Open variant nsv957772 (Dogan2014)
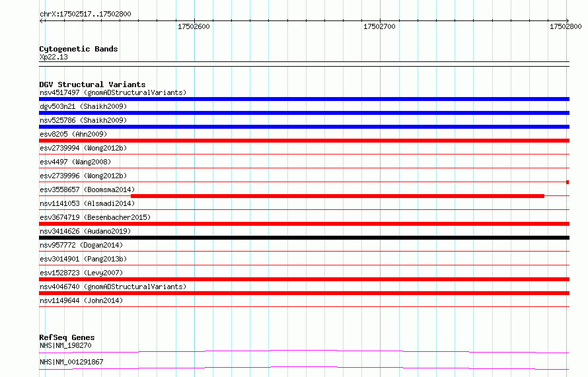The width and height of the screenshot is (588, 377). pyautogui.click(x=81, y=245)
